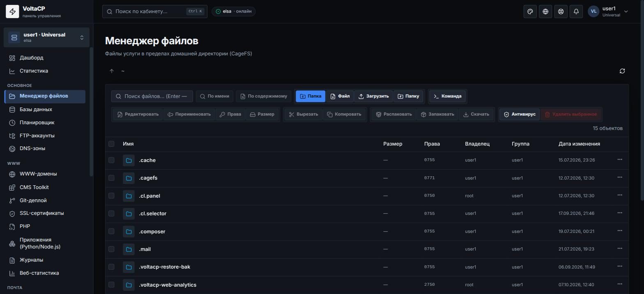Open the .mail folder icon
The width and height of the screenshot is (644, 294).
click(x=129, y=249)
